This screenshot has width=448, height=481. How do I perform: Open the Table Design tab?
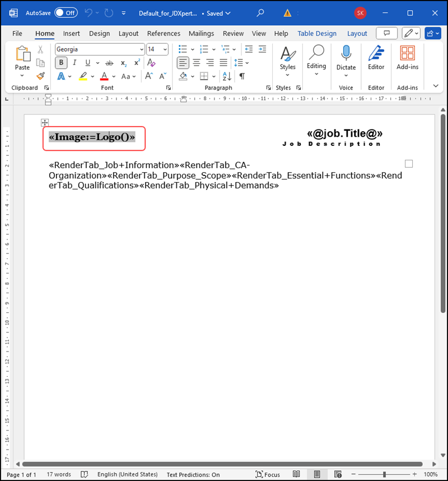coord(317,34)
